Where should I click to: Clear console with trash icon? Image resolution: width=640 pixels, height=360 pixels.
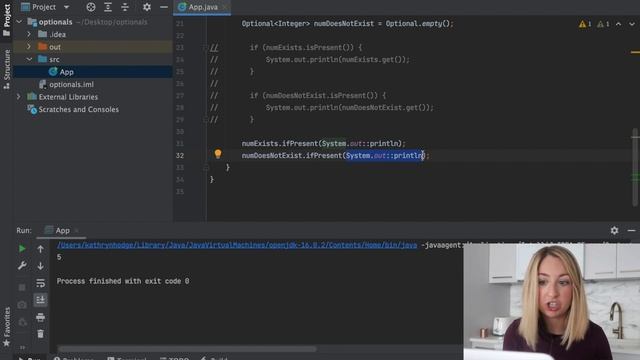[40, 334]
